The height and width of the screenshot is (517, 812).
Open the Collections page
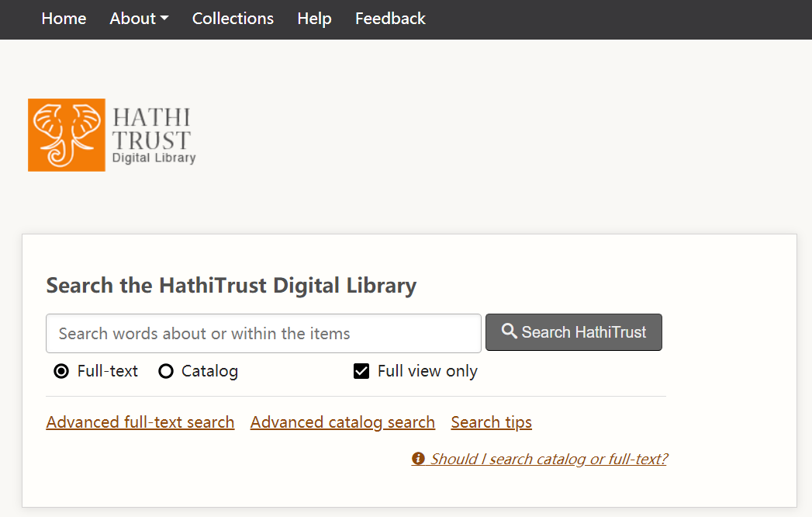[x=233, y=19]
